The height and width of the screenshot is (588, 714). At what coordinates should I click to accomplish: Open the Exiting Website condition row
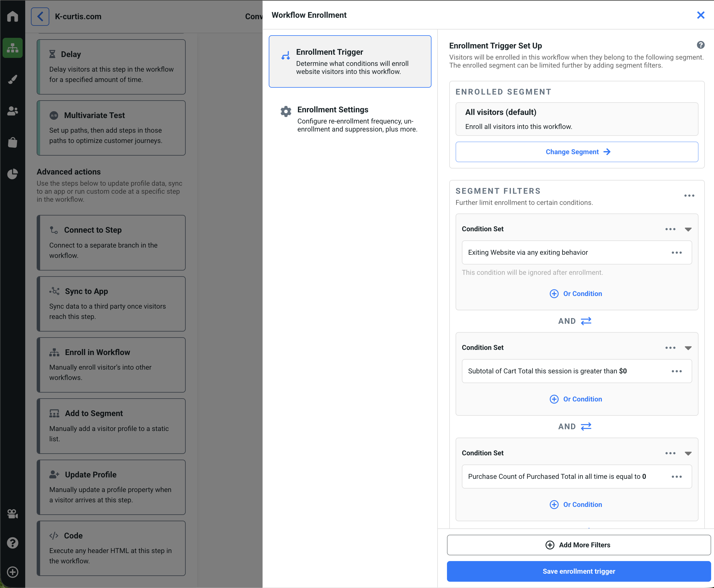click(x=576, y=252)
